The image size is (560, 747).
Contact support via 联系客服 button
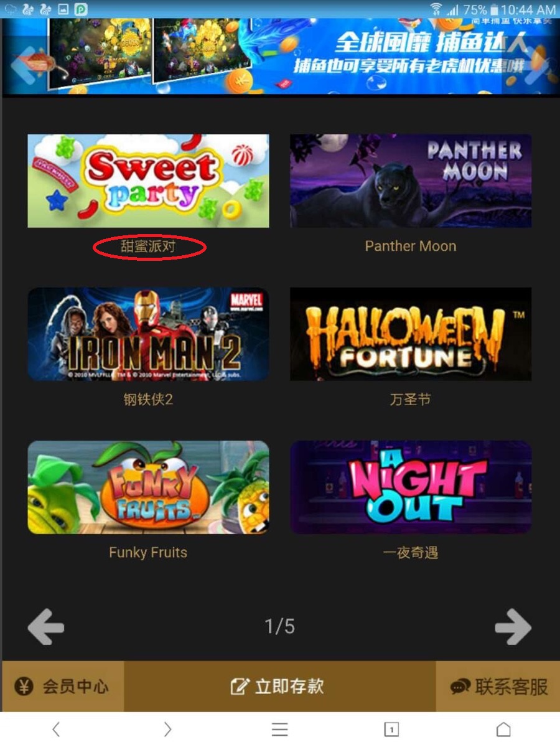[x=498, y=687]
